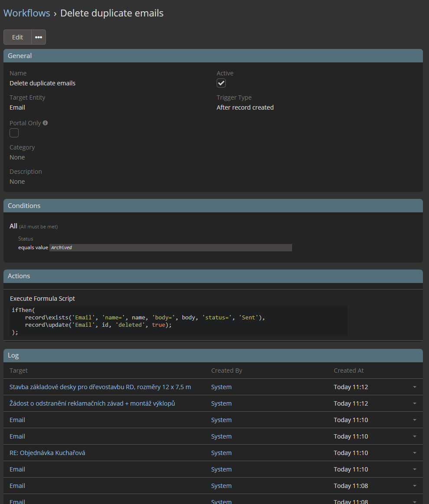Screen dimensions: 429x504
Task: Open dropdown for first Email log at 11:10
Action: point(414,420)
